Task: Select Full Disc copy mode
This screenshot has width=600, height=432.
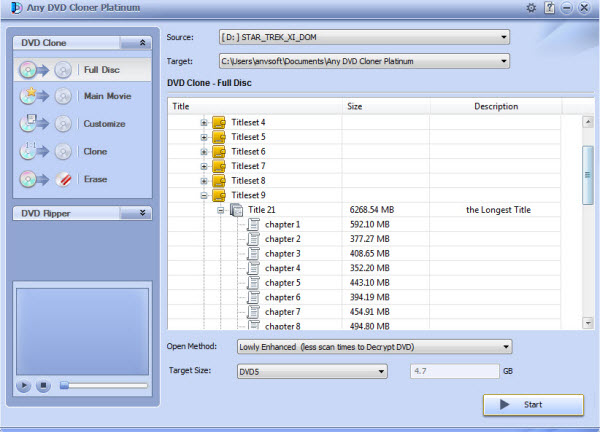Action: pos(82,70)
